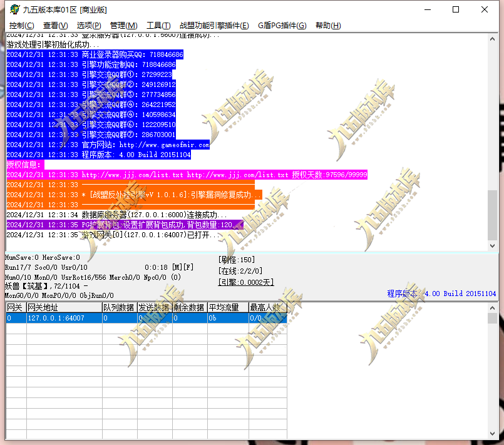The width and height of the screenshot is (504, 445).
Task: Click the 网关地址 column header
Action: [x=64, y=307]
